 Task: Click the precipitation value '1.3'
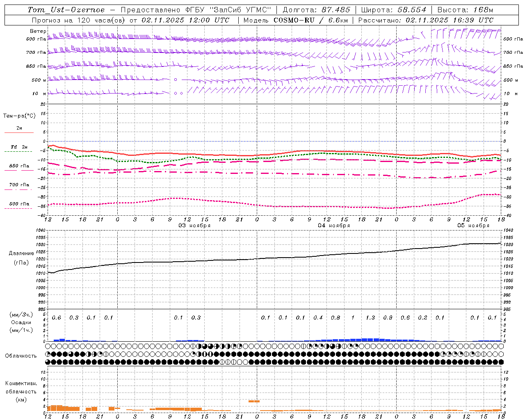pos(370,317)
